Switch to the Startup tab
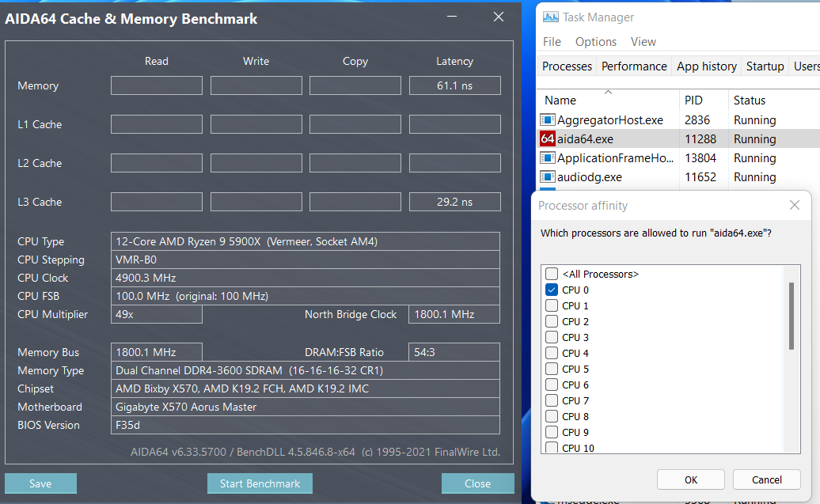 pos(765,66)
